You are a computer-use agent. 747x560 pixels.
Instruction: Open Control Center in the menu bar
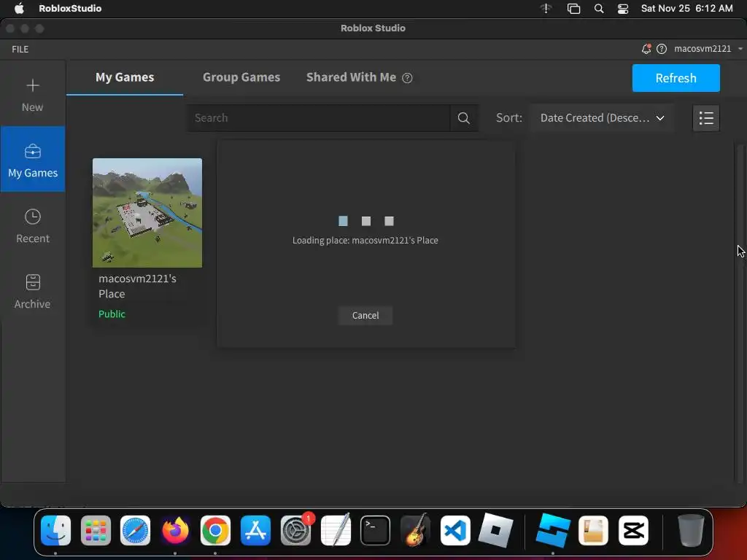point(623,9)
